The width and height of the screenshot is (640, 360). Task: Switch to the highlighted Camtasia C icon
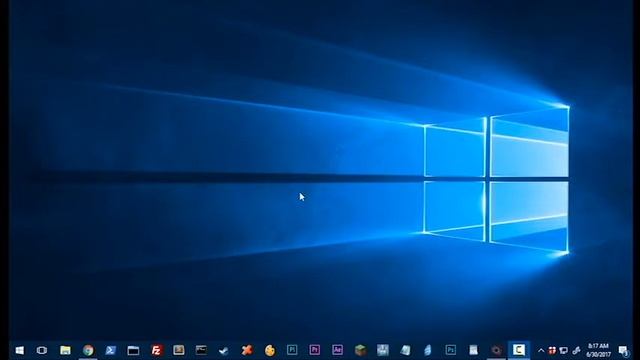coord(519,350)
